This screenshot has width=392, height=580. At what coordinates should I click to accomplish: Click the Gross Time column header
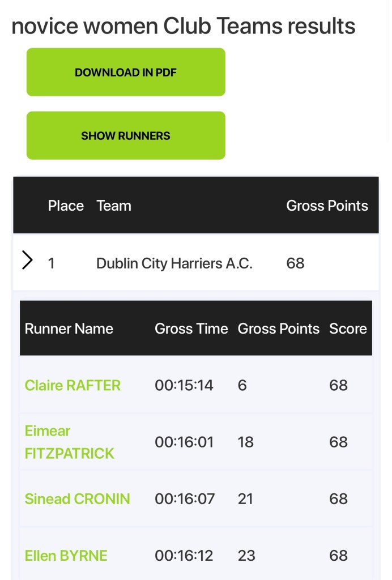[191, 329]
